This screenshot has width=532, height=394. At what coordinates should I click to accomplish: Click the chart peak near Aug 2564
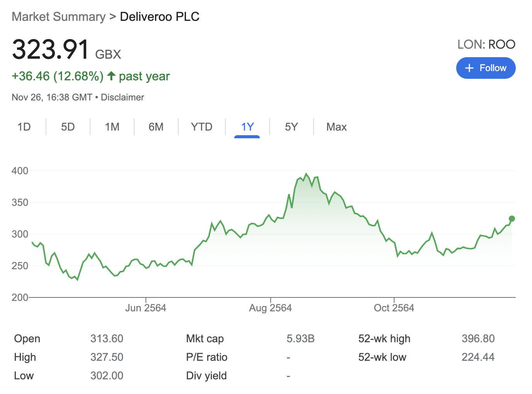[x=307, y=173]
